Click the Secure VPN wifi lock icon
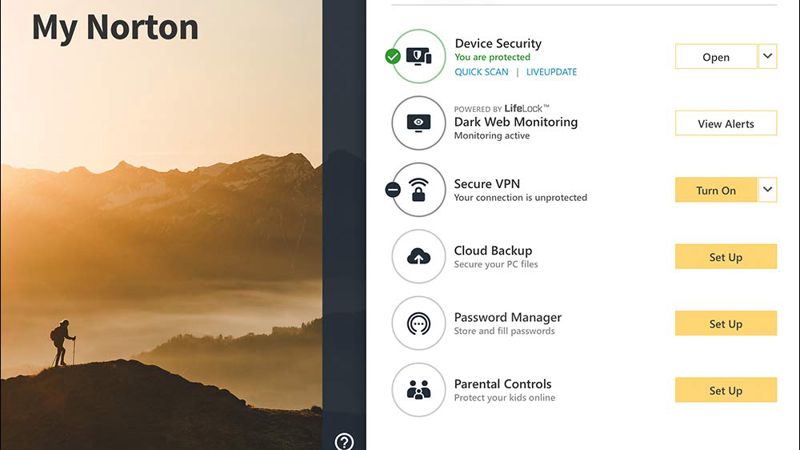This screenshot has width=800, height=450. tap(418, 190)
